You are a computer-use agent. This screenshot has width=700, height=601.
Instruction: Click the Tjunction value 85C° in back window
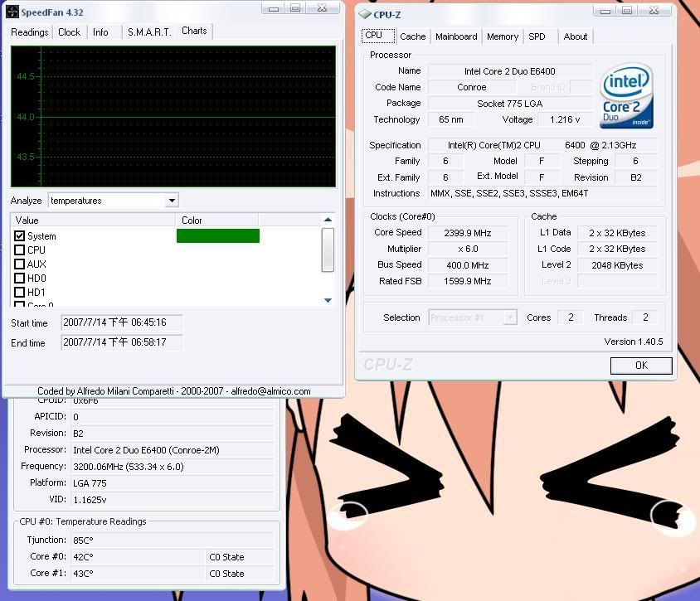(x=173, y=540)
